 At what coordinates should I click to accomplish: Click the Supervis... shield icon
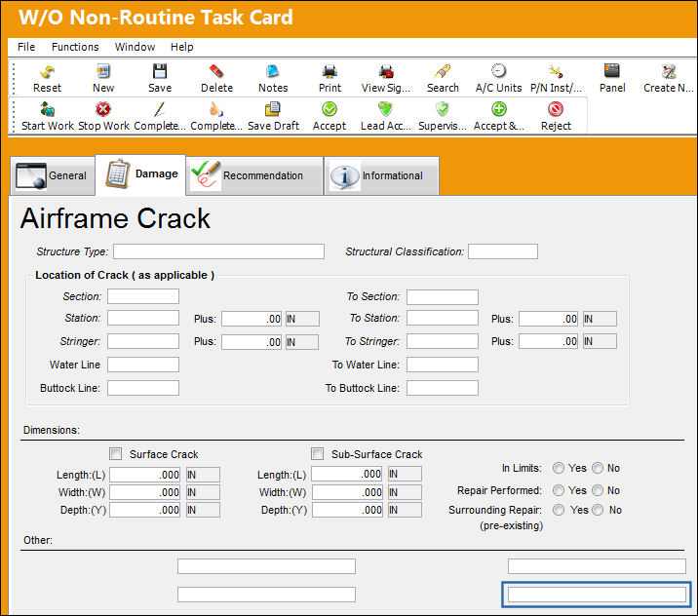[443, 109]
